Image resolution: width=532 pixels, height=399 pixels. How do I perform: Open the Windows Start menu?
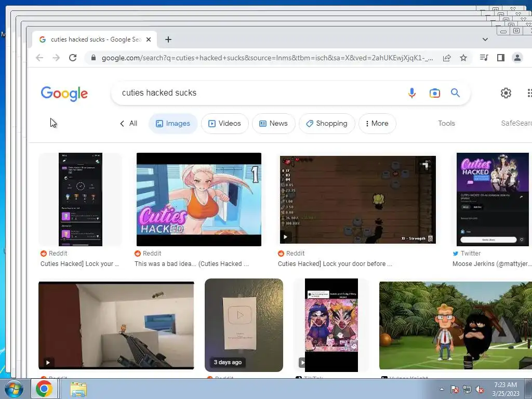14,389
